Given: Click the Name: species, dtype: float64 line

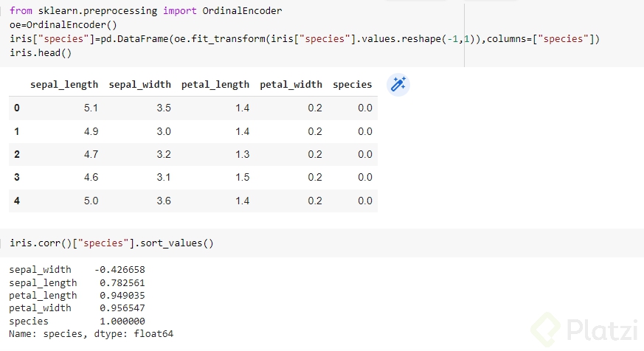Looking at the screenshot, I should click(91, 334).
